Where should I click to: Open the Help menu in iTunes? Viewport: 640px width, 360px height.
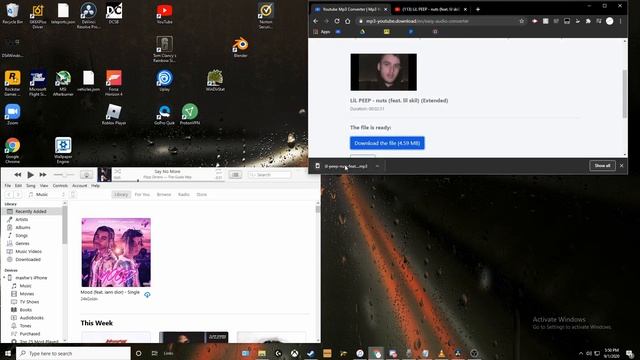pos(96,186)
